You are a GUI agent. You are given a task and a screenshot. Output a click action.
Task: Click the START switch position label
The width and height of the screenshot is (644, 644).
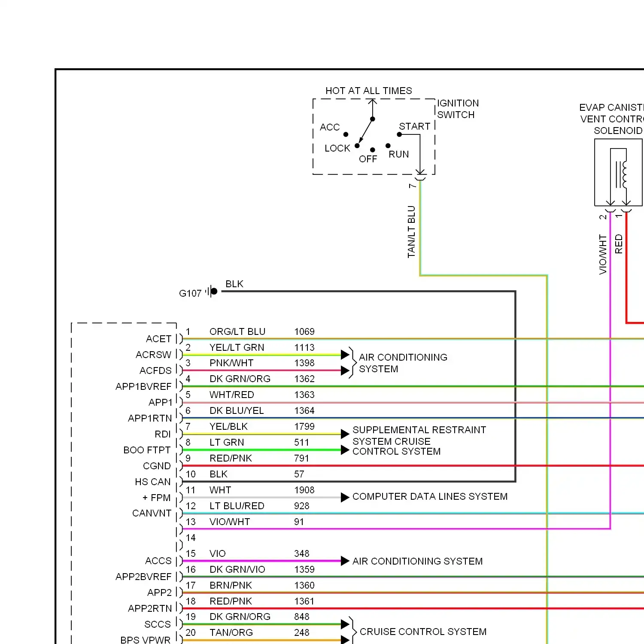[x=415, y=126]
